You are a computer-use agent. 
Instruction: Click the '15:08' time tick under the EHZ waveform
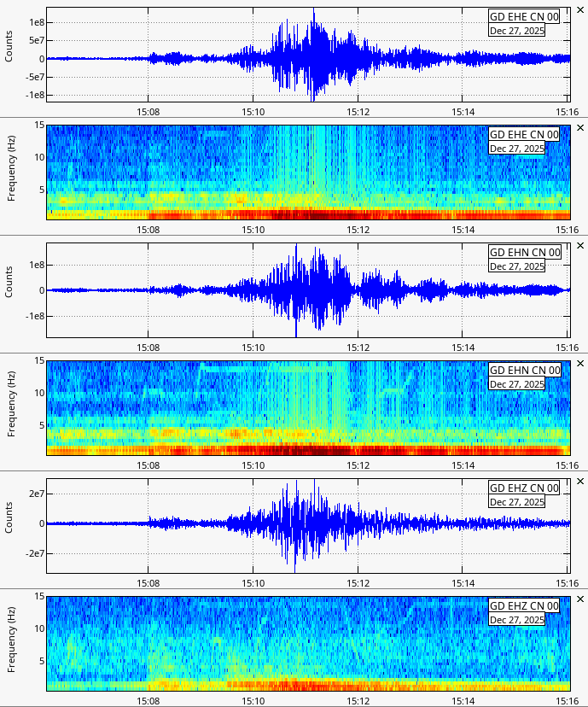pyautogui.click(x=148, y=583)
